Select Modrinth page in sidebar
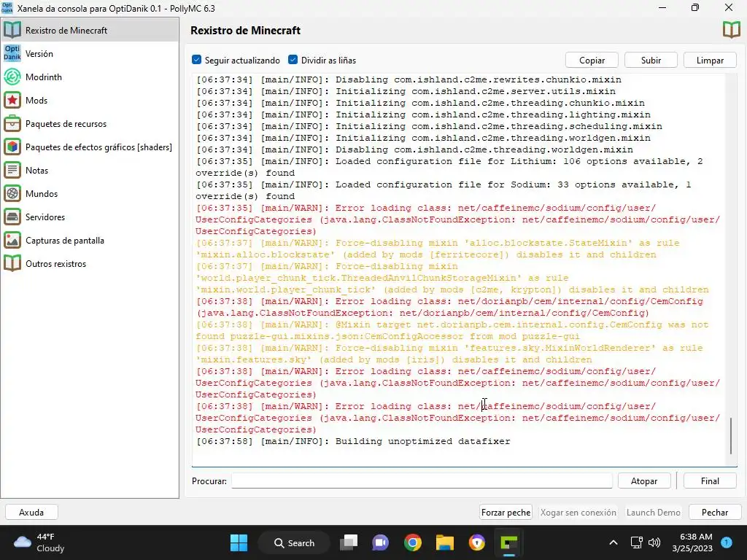 [x=90, y=77]
